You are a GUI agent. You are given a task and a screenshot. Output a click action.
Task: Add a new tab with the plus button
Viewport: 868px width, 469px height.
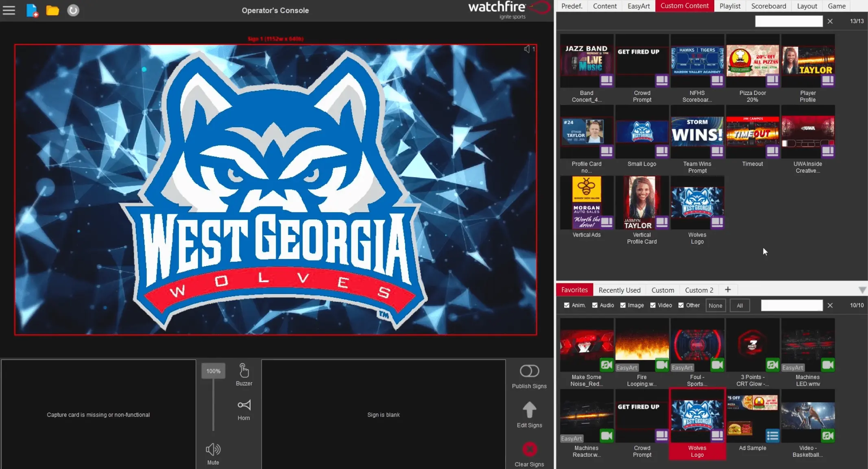(x=728, y=289)
